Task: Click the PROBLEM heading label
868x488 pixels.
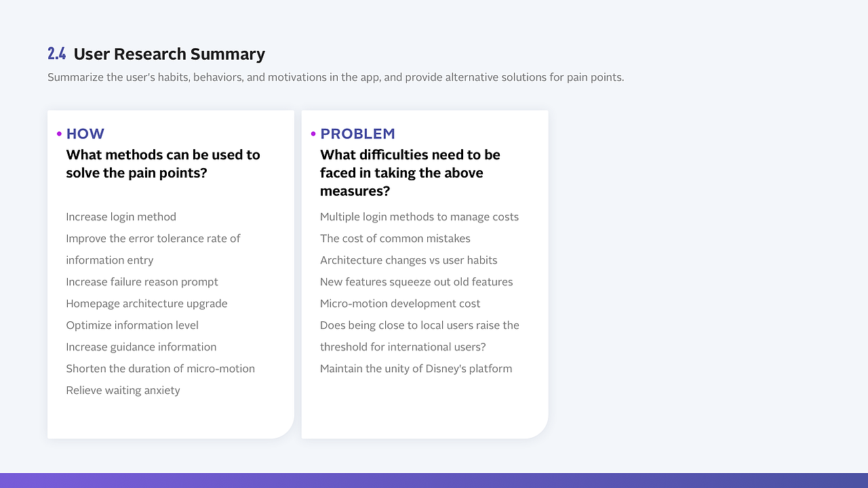Action: tap(357, 134)
